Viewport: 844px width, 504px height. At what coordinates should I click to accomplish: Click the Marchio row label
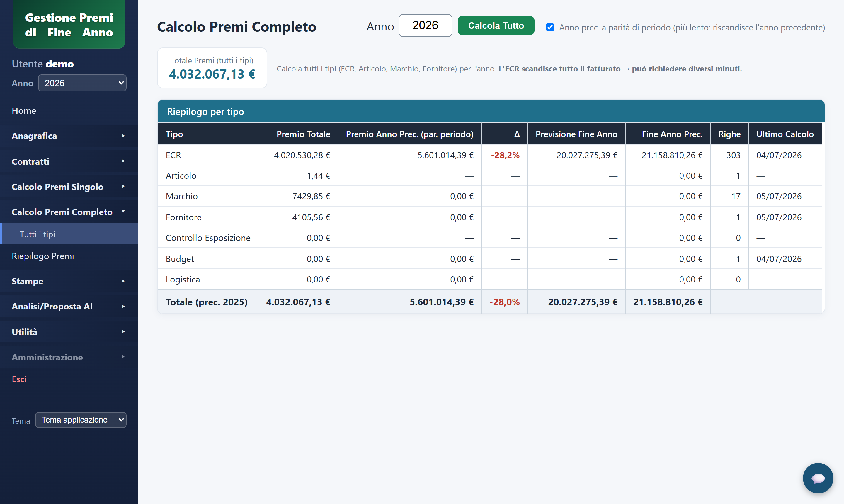tap(182, 196)
